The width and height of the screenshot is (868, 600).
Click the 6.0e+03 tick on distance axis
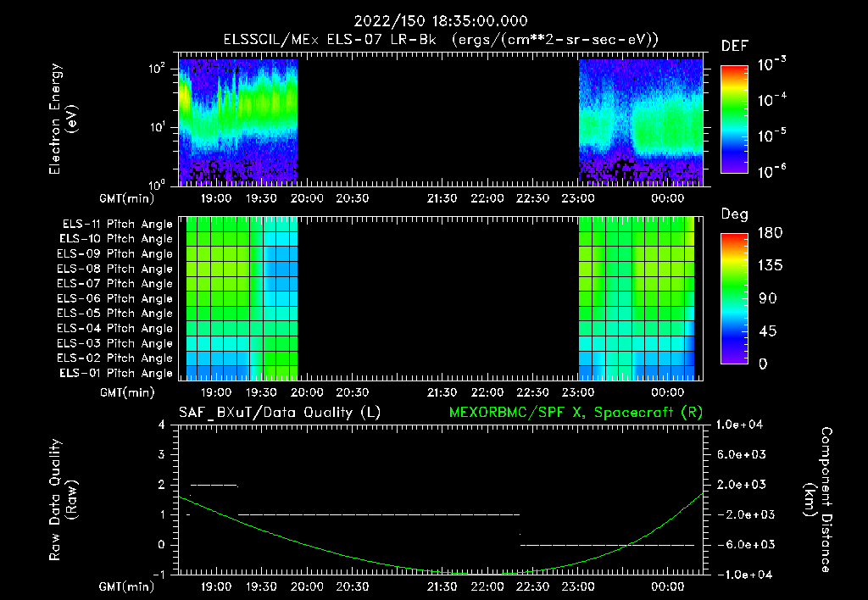pos(741,454)
